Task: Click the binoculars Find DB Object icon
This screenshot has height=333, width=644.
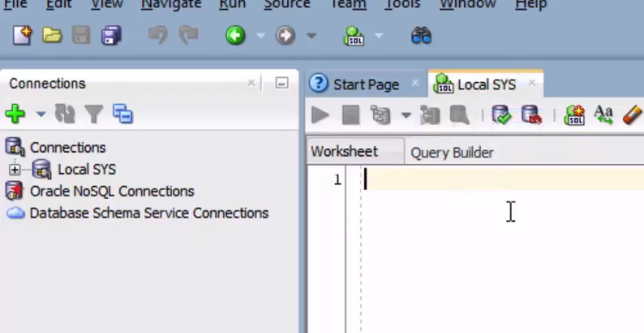Action: tap(421, 36)
